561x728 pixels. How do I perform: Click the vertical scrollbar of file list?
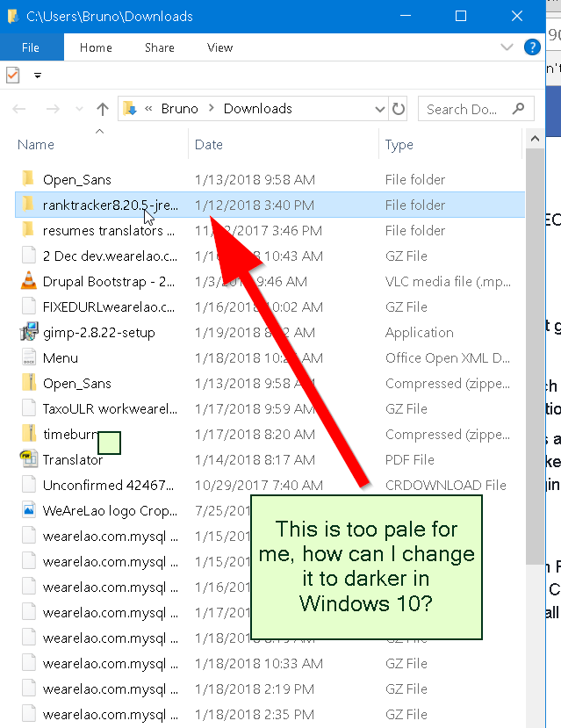[x=533, y=351]
